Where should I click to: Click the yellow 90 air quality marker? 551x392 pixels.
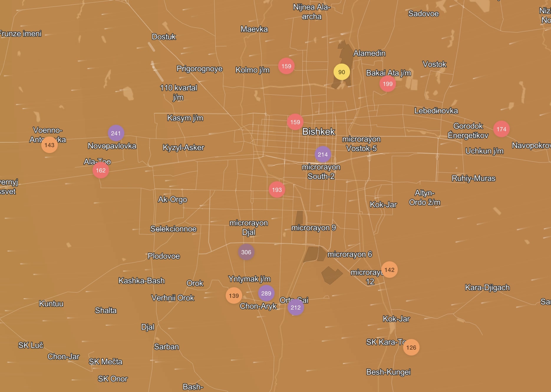pos(342,72)
